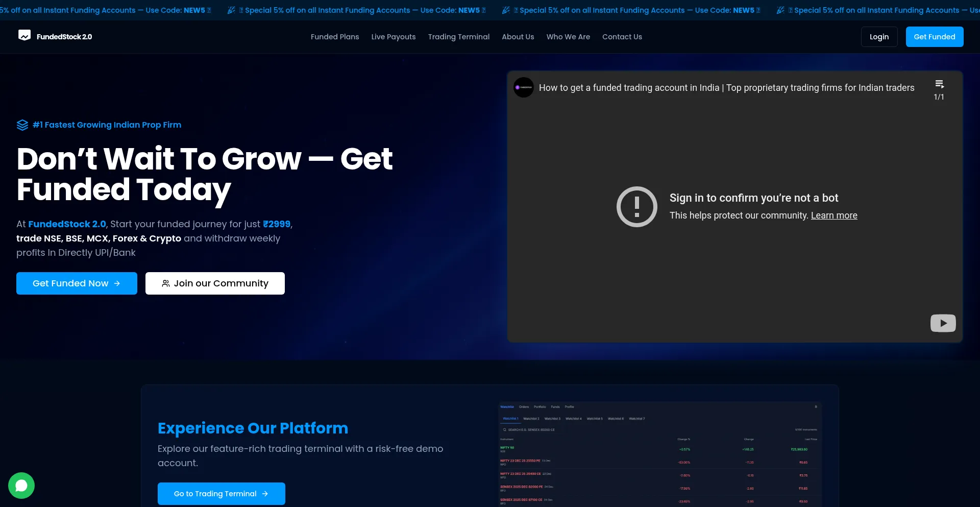Switch to Watchlist 2 in the terminal preview

531,419
